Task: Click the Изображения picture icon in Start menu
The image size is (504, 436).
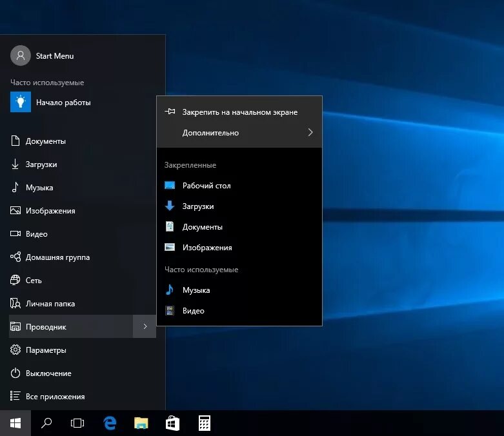Action: pos(15,210)
